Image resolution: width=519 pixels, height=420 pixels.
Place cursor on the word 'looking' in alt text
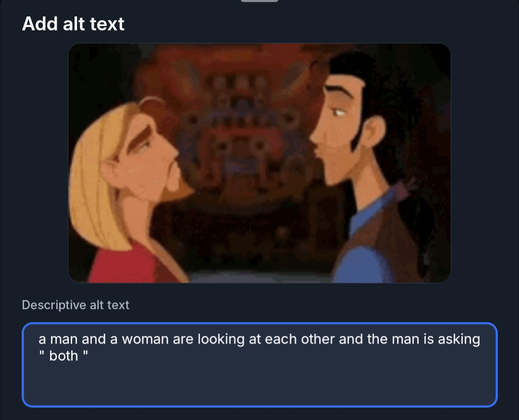[221, 340]
